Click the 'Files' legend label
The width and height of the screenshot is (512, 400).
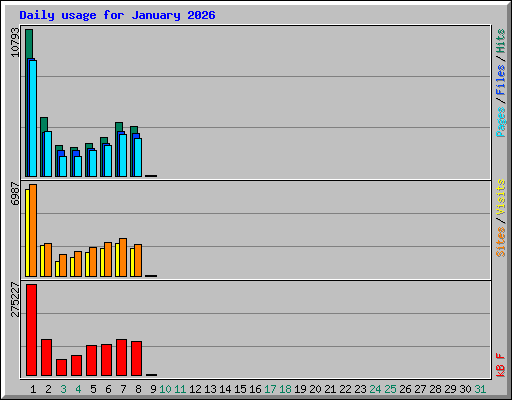pyautogui.click(x=501, y=80)
